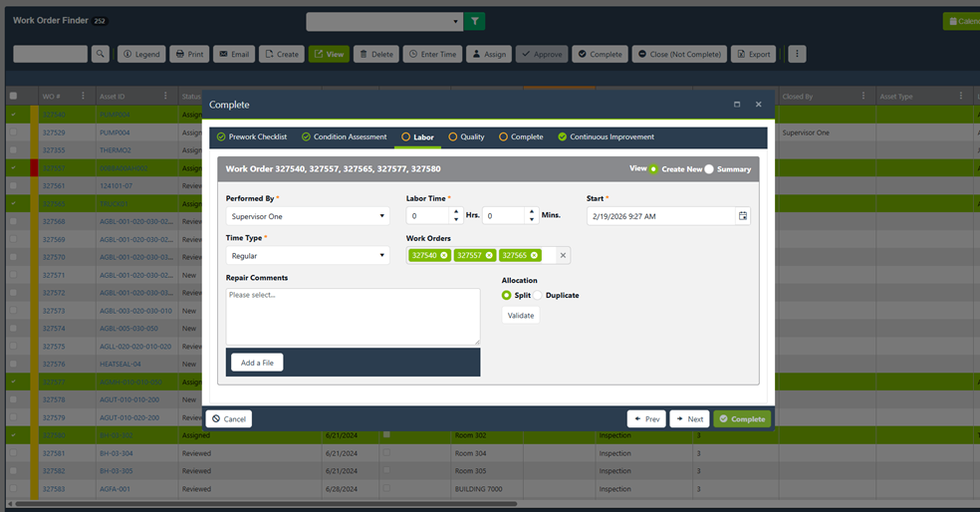
Task: Open the Complete tab in the dialog
Action: [x=521, y=136]
